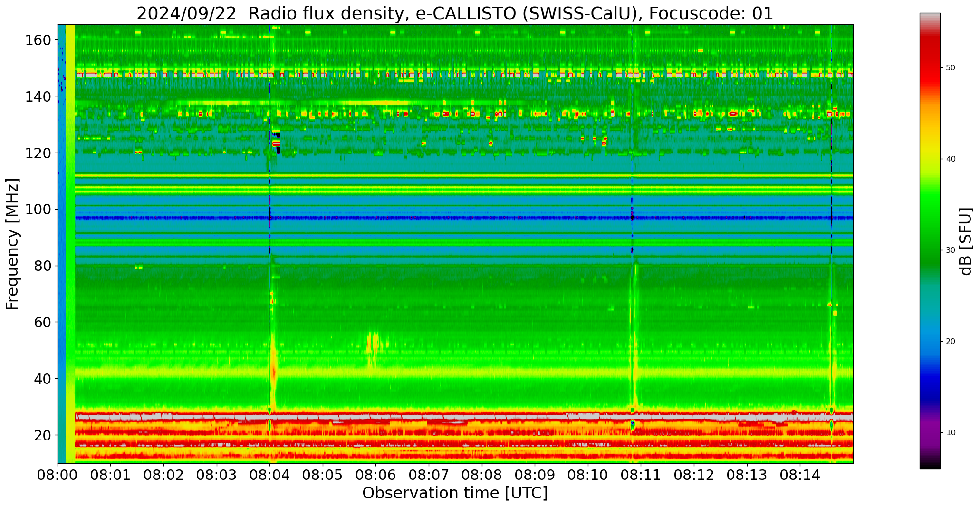Click the colorbar tick label 10
This screenshot has width=980, height=507.
(x=951, y=433)
